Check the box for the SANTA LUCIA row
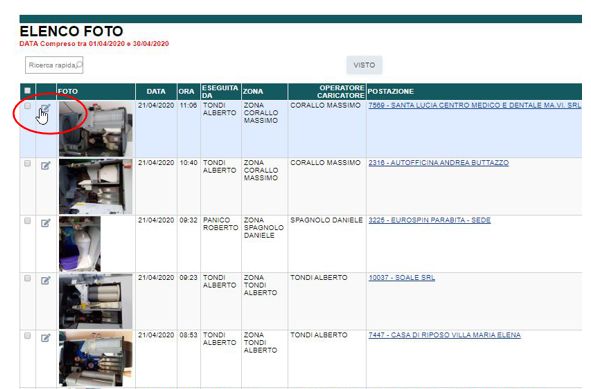591x389 pixels. (x=27, y=106)
